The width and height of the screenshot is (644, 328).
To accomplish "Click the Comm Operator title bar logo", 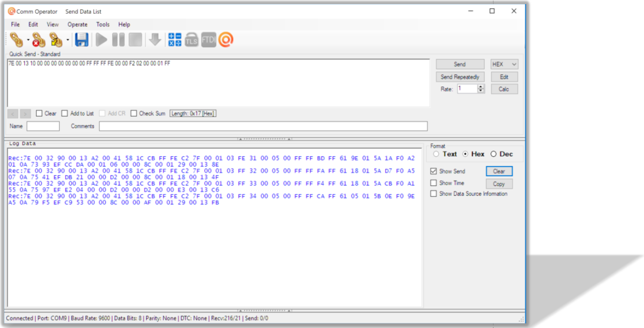I will (11, 11).
